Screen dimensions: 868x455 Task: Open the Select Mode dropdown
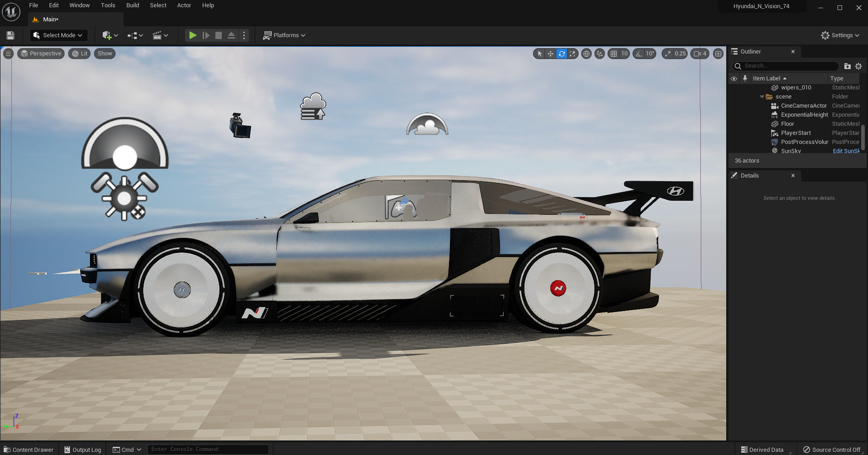tap(59, 35)
